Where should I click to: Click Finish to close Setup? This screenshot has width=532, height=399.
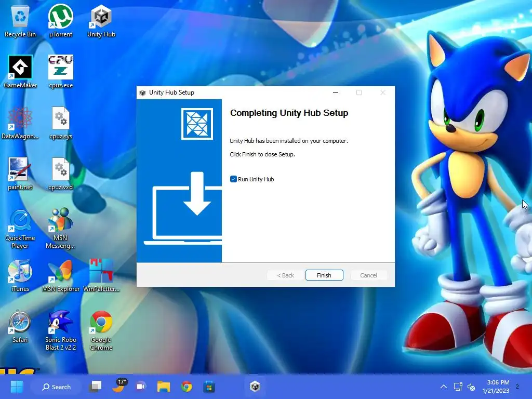click(324, 275)
